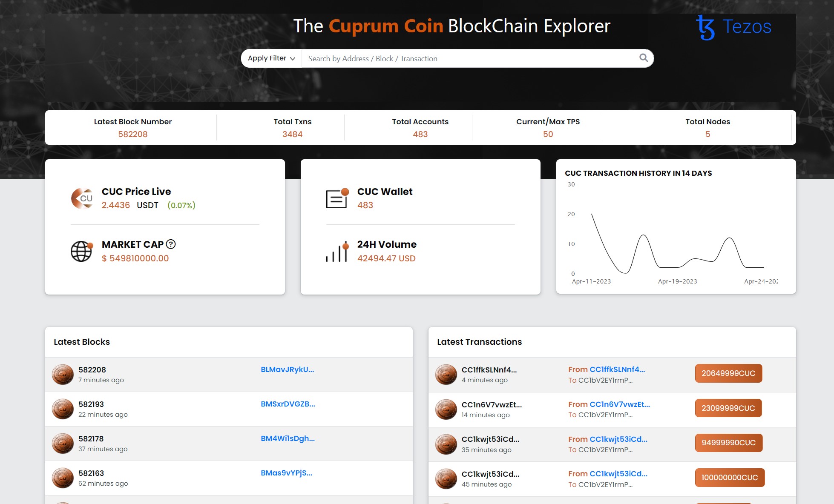Select the Latest Block Number value 582208
834x504 pixels.
(133, 134)
